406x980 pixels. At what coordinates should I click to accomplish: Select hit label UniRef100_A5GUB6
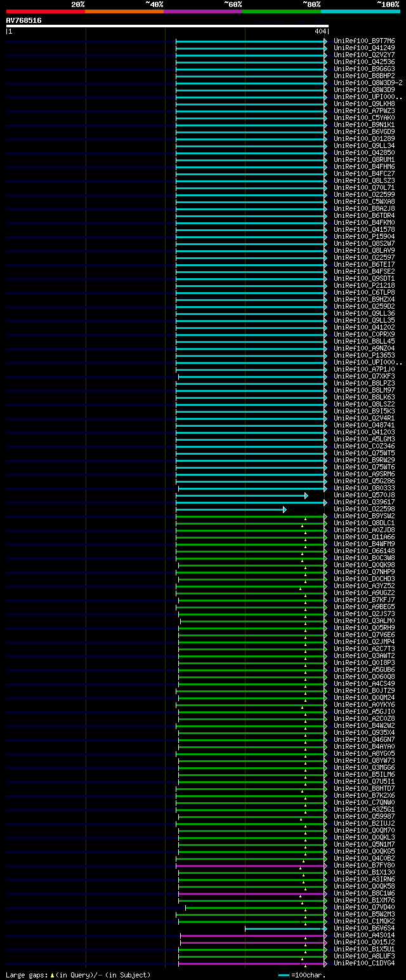364,669
